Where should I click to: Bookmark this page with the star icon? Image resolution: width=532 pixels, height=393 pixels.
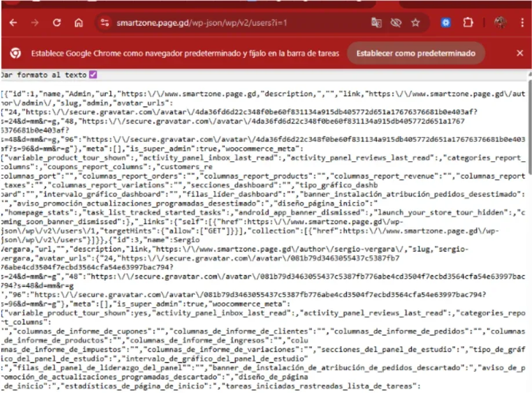pos(416,23)
